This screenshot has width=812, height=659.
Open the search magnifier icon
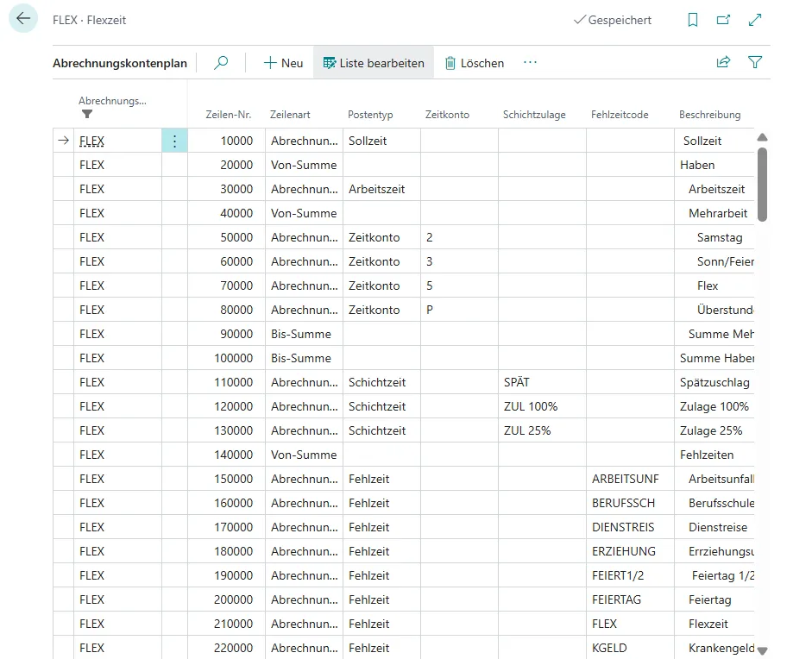click(x=222, y=63)
